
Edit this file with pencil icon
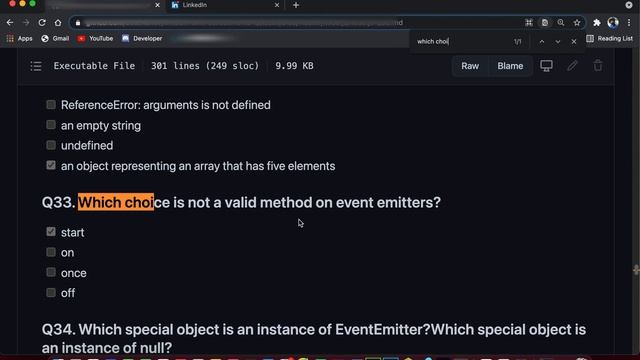pyautogui.click(x=572, y=66)
